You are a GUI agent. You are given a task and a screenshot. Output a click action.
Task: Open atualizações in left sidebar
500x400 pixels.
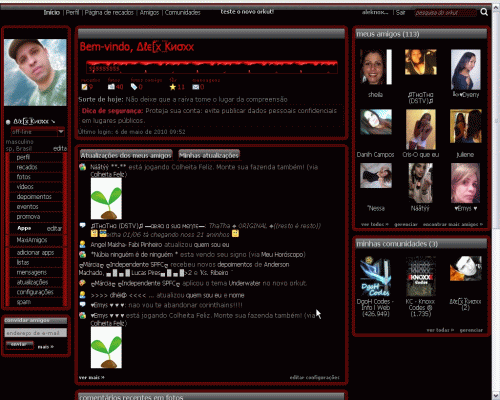tap(32, 282)
